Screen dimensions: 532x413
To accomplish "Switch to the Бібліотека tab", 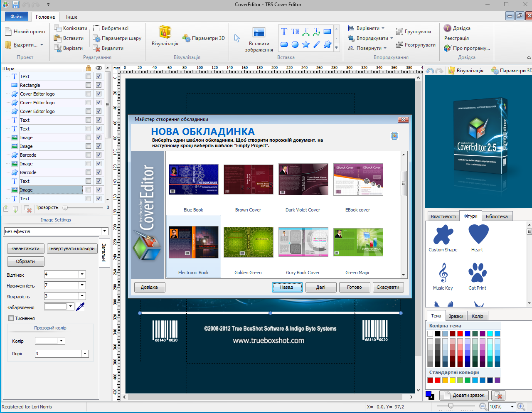I will (497, 216).
